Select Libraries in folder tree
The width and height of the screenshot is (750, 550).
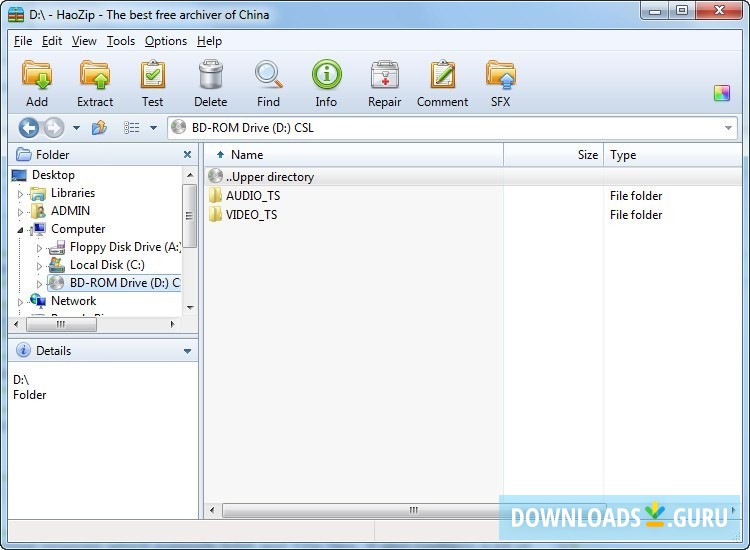[x=73, y=193]
